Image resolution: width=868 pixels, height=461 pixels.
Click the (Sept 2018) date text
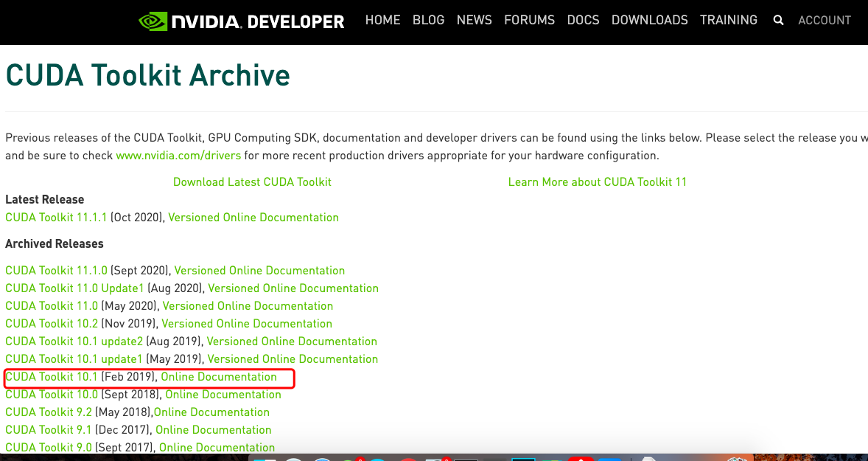[x=130, y=395]
